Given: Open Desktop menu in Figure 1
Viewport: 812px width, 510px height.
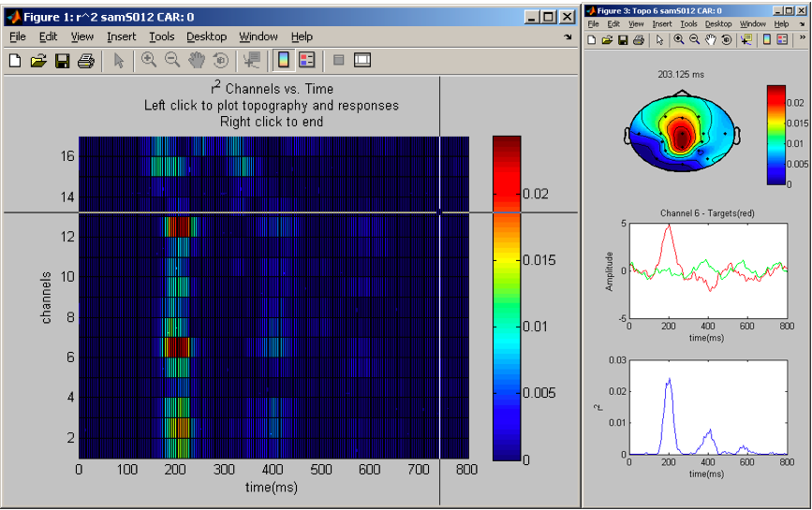Looking at the screenshot, I should coord(207,36).
